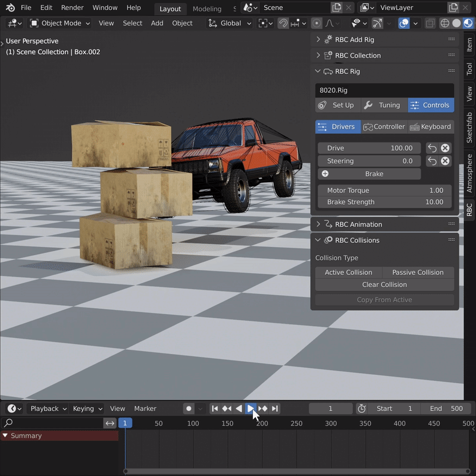The image size is (476, 476).
Task: Switch to the Set Up tab
Action: pyautogui.click(x=338, y=105)
